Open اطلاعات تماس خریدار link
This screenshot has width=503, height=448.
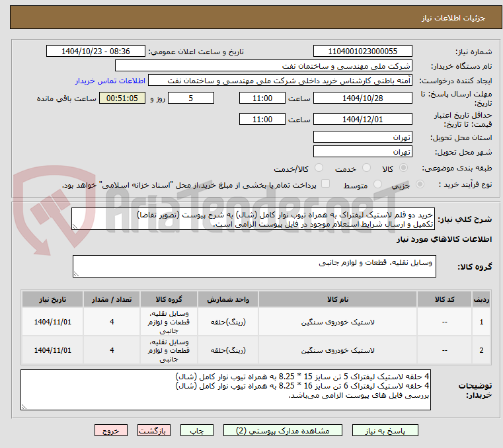110,81
